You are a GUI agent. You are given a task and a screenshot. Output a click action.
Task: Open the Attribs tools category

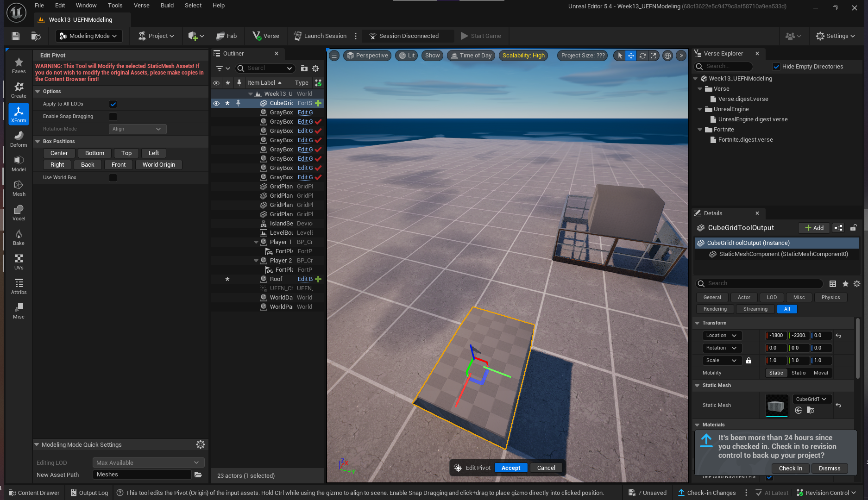19,286
